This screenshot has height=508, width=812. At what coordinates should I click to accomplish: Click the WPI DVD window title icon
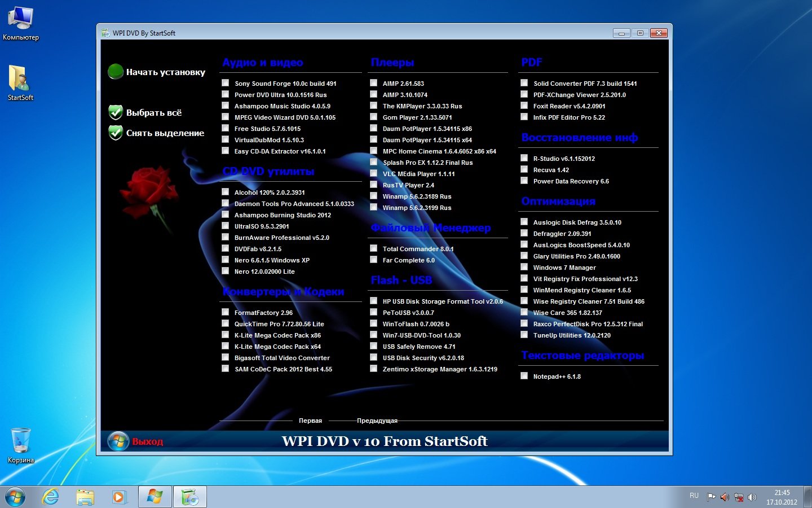[105, 33]
